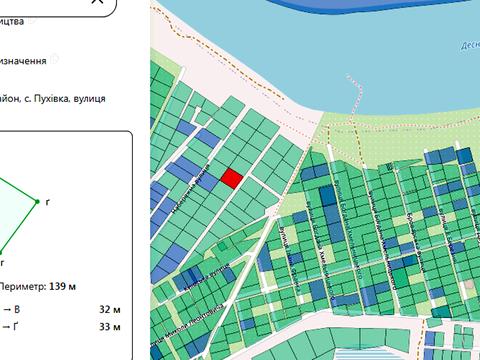This screenshot has width=480, height=360.
Task: Select the '33 м' side length
Action: pos(110,327)
